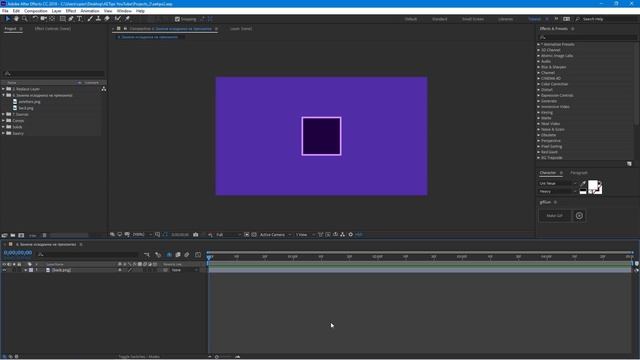Switch to the Effect Controls tab

pos(53,29)
